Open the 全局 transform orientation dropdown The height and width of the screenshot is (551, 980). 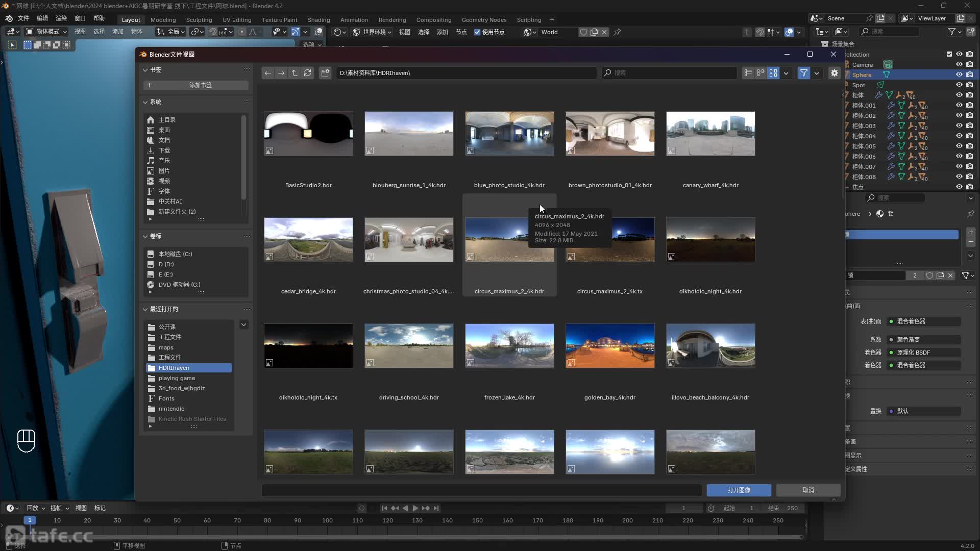tap(170, 32)
